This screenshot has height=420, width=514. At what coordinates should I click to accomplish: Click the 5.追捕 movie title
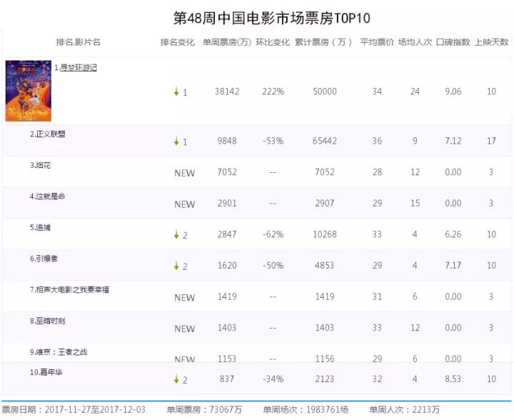tap(40, 227)
